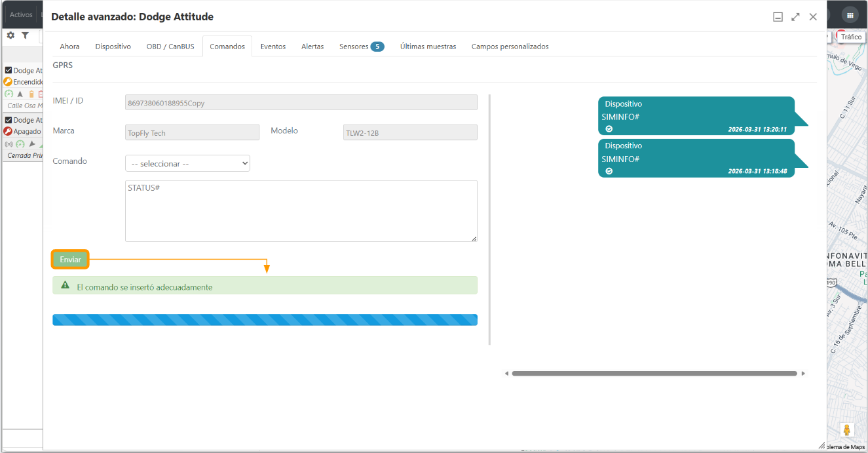
Task: Open the Eventos tab
Action: pos(273,47)
